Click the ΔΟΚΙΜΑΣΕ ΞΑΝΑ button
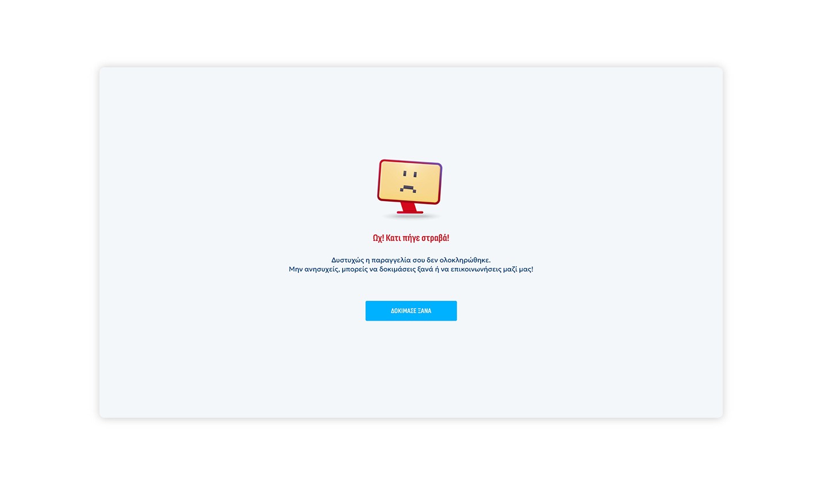Viewport: 840px width, 504px height. click(411, 311)
